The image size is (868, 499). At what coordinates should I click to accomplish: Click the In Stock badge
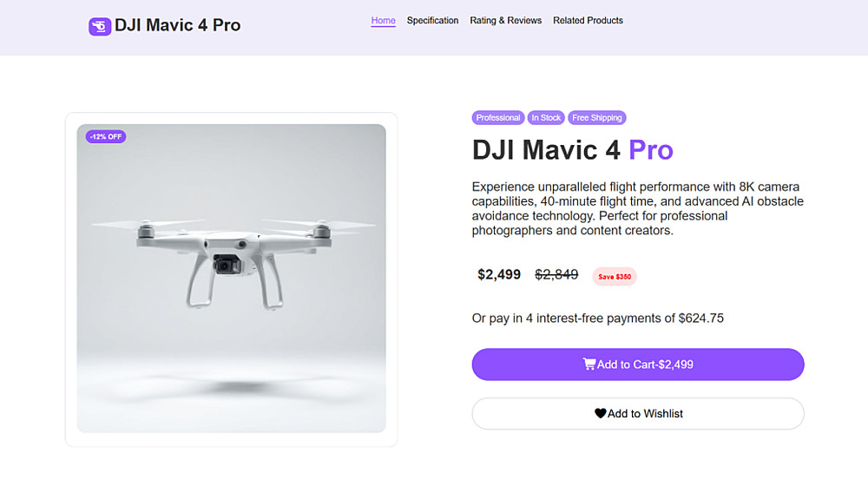546,118
